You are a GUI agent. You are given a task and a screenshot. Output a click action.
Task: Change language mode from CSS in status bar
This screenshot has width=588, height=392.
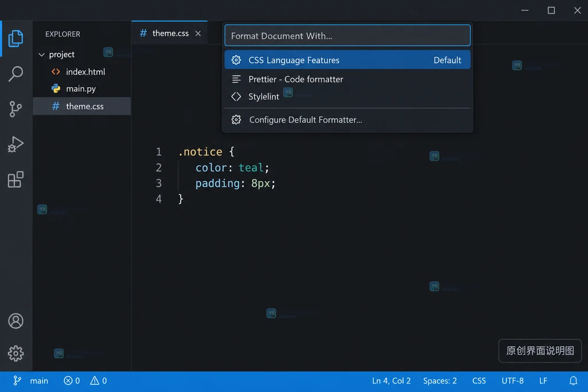479,381
